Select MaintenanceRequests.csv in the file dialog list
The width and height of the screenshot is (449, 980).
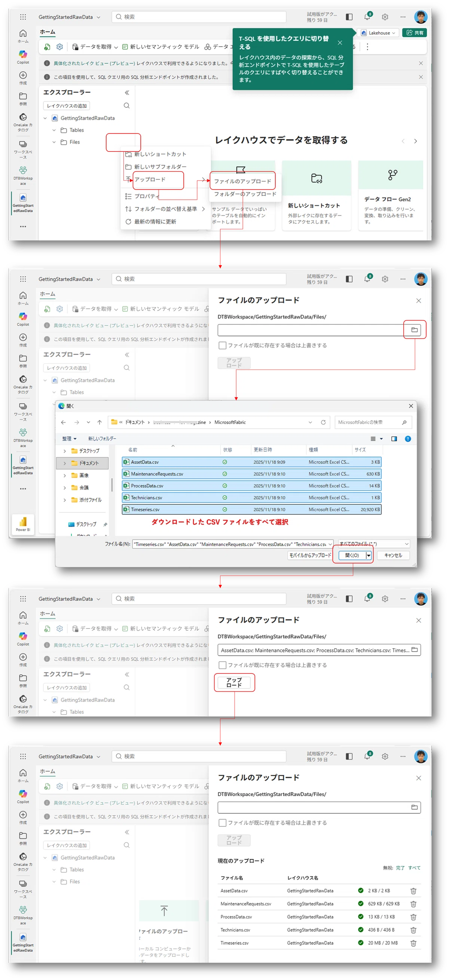click(x=251, y=474)
